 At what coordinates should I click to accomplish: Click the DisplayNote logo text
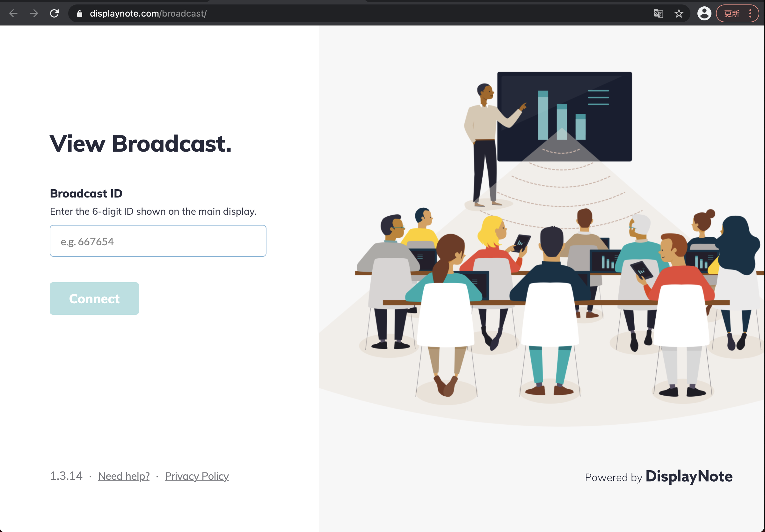[x=689, y=476]
